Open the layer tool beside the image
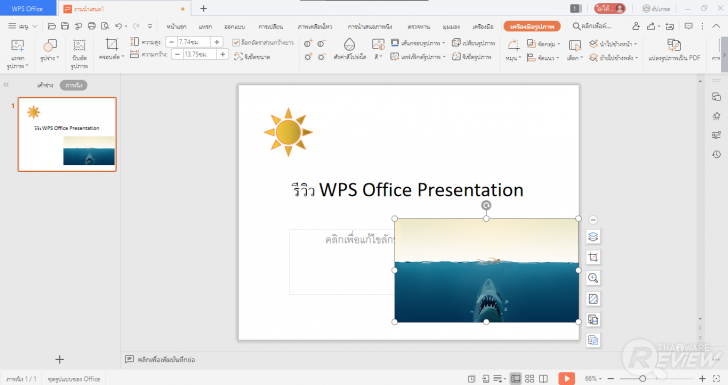 [x=593, y=237]
